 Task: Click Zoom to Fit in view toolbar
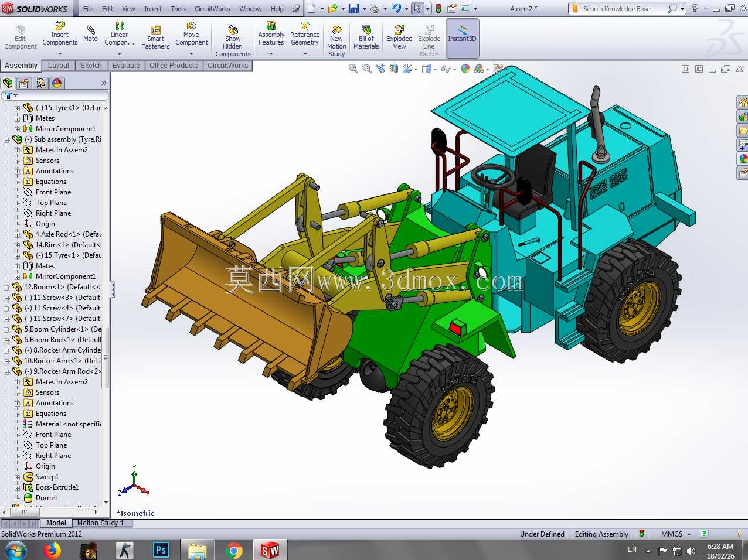point(353,69)
